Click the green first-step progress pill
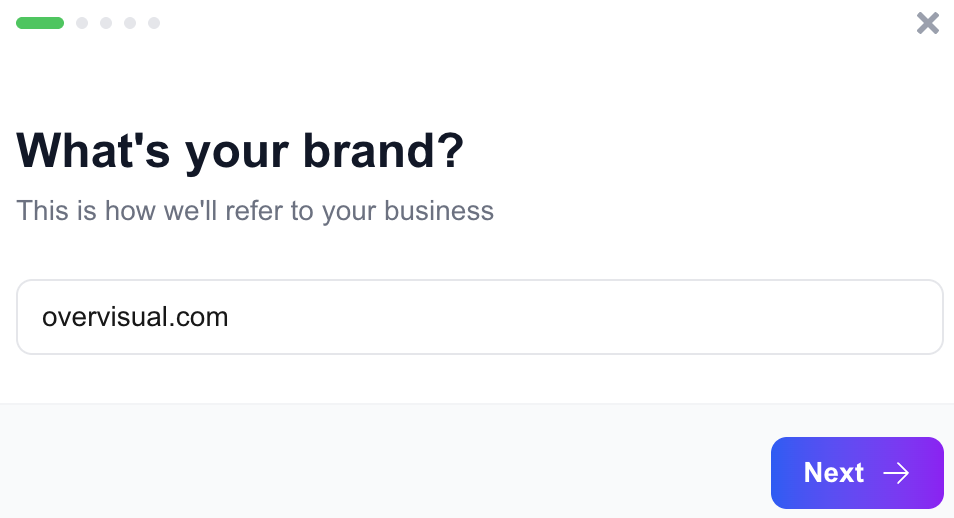The image size is (954, 518). pyautogui.click(x=40, y=23)
